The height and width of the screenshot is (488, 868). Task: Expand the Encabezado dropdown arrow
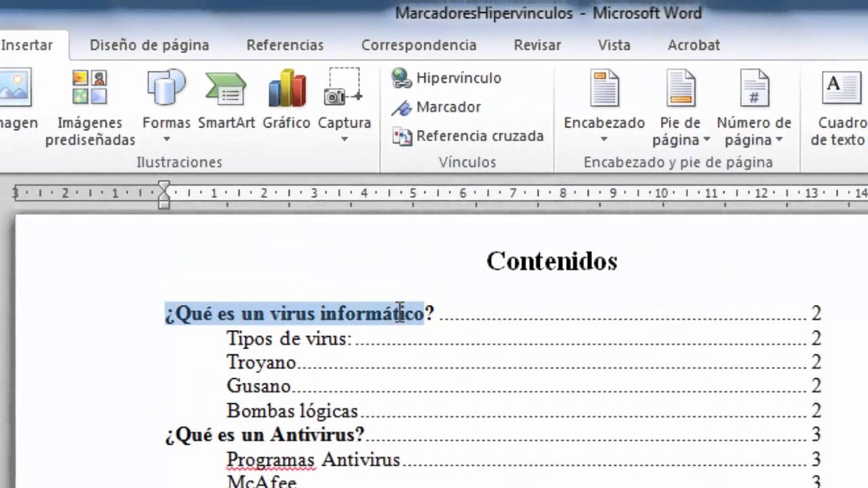(x=604, y=140)
